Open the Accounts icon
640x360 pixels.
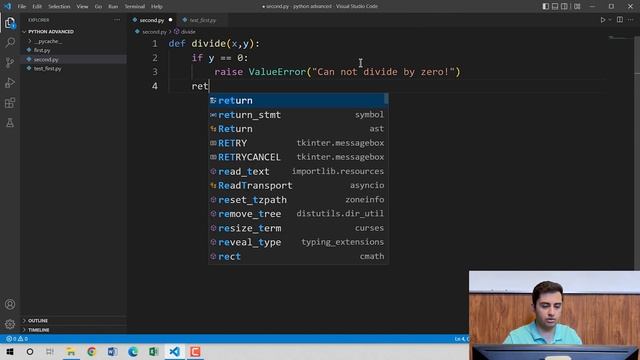click(x=10, y=304)
